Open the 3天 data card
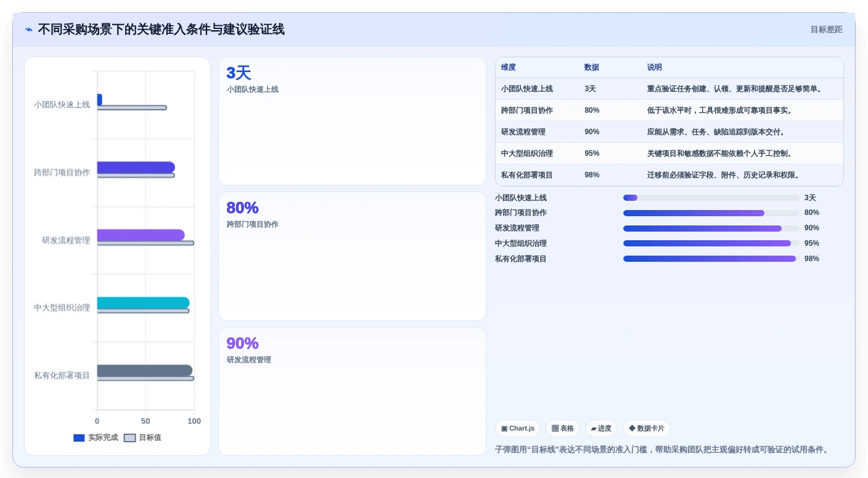Image resolution: width=868 pixels, height=478 pixels. 352,121
